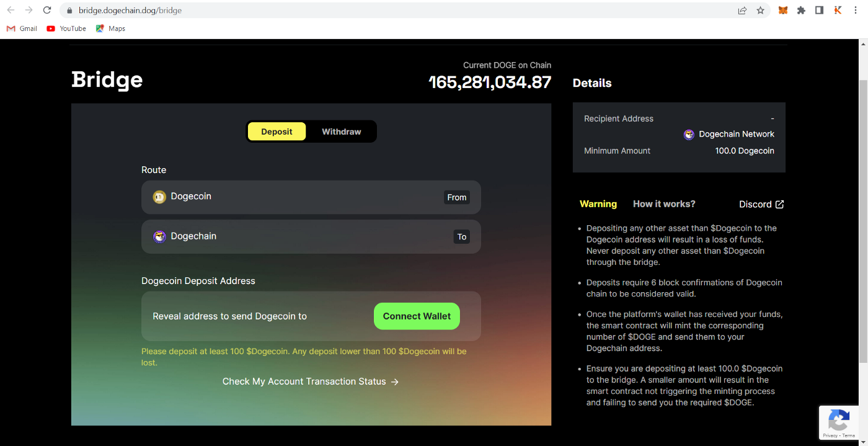Click the Bridge page heading
The image size is (868, 446).
(x=107, y=80)
